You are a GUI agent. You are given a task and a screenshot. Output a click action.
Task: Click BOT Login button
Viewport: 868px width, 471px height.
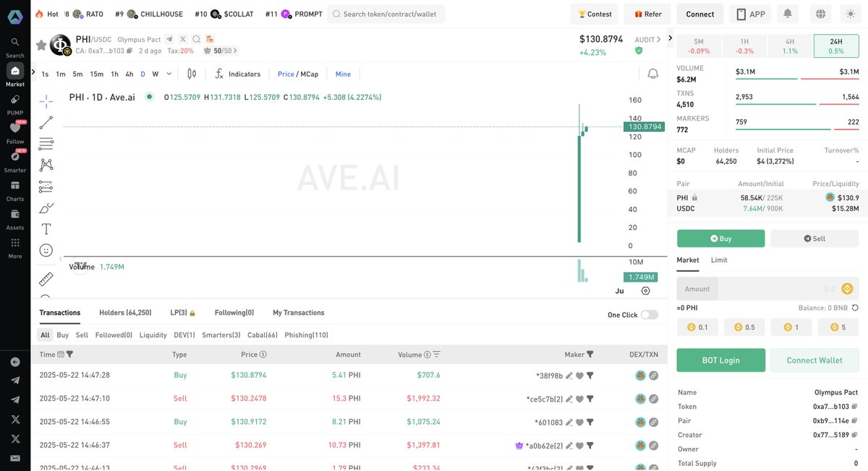[720, 360]
